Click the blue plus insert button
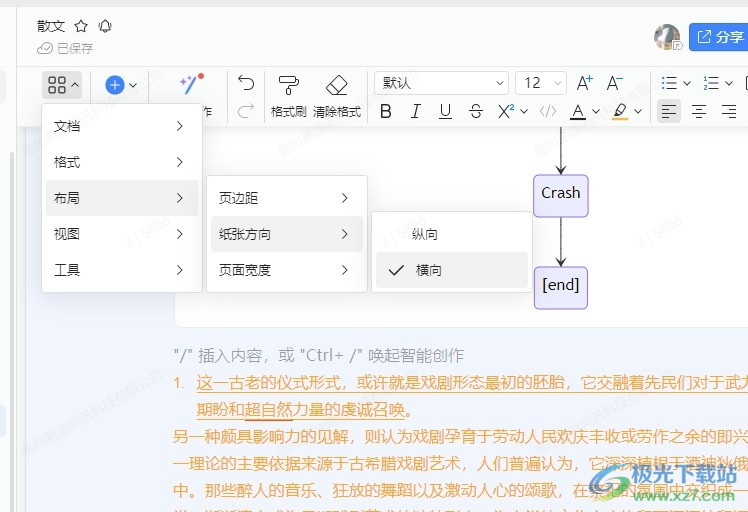This screenshot has width=748, height=512. 114,85
